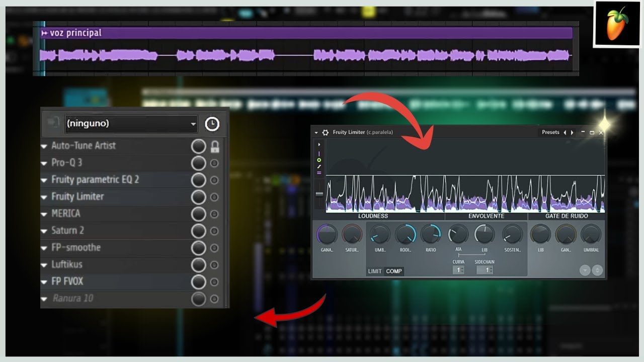The image size is (644, 362).
Task: Open the Fruity Limiter slot arrow menu
Action: [x=44, y=197]
